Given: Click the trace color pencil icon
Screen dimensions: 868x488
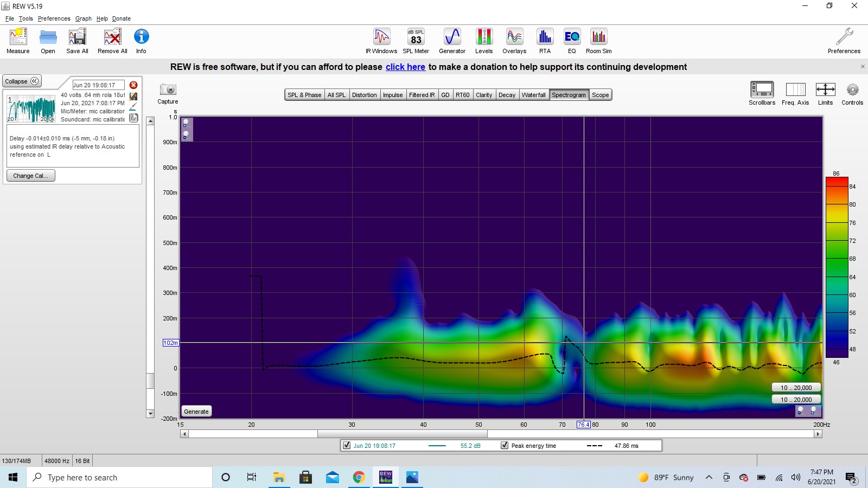Looking at the screenshot, I should pyautogui.click(x=133, y=107).
